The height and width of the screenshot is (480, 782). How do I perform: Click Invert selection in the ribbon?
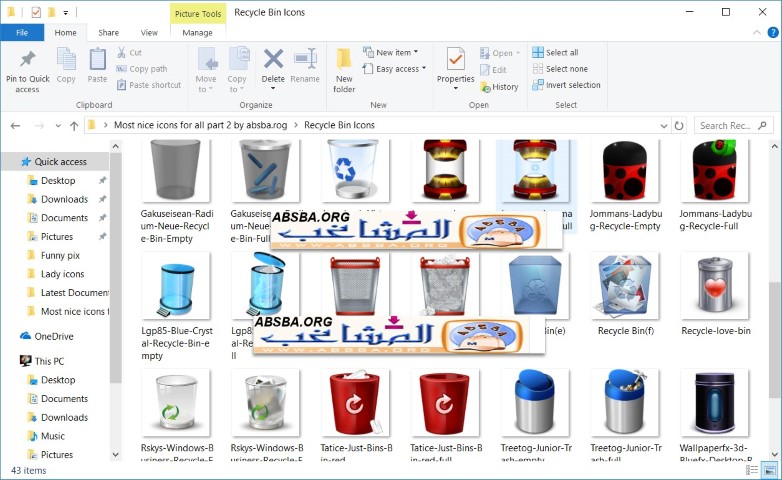coord(566,85)
